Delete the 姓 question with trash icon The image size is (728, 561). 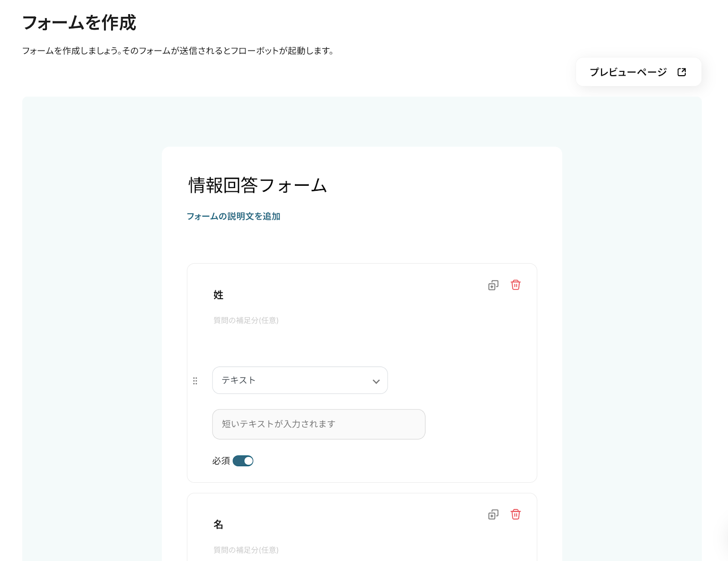click(516, 285)
